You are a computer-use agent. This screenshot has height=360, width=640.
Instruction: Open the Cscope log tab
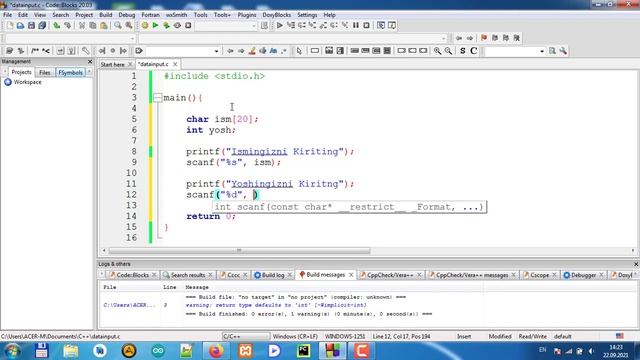click(539, 275)
